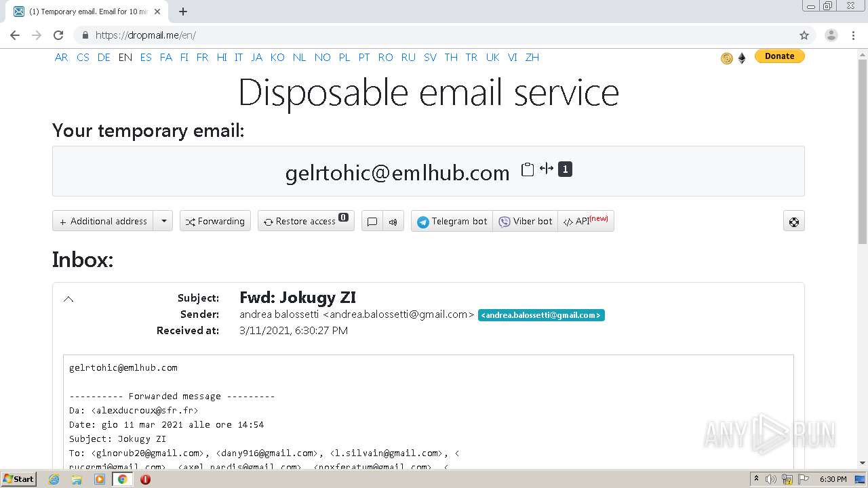
Task: Open file explorer folder in taskbar
Action: coord(77,479)
